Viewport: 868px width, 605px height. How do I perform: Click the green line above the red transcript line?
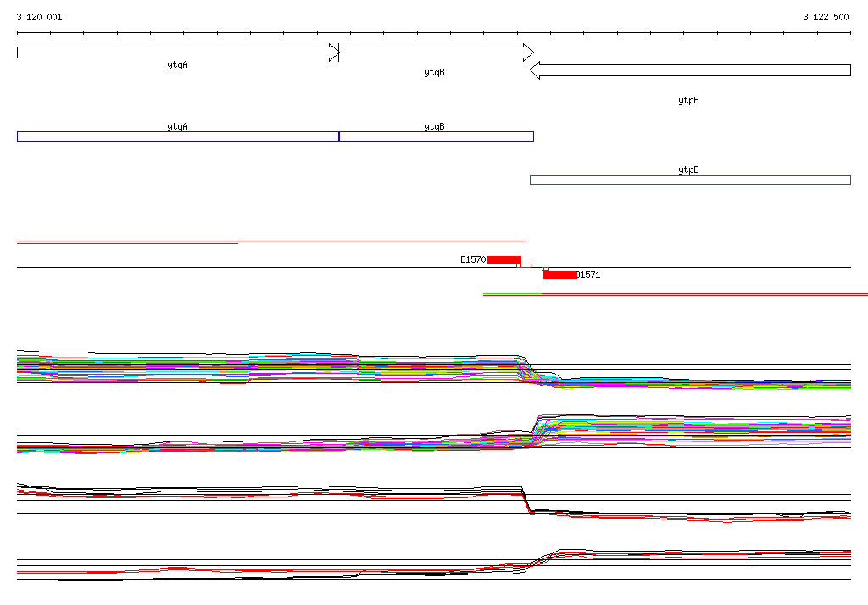704,291
